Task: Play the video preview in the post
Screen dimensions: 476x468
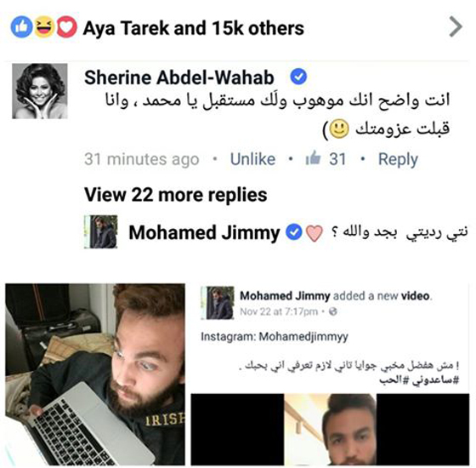Action: click(x=330, y=429)
